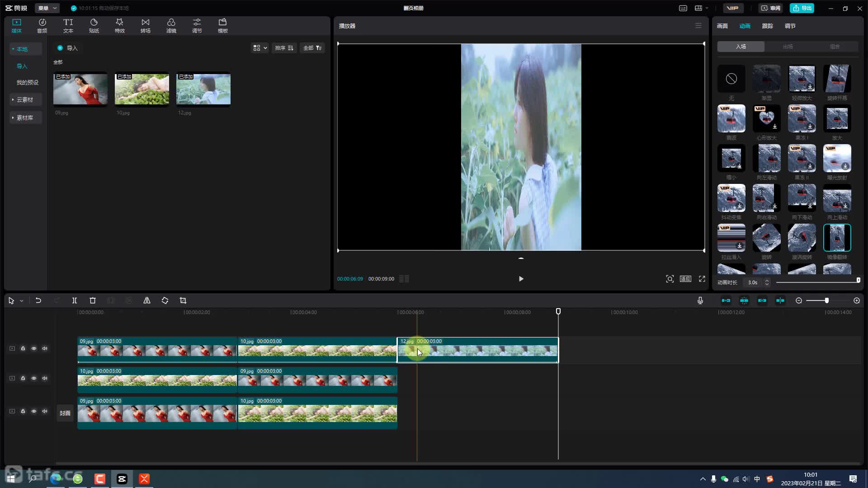Image resolution: width=868 pixels, height=488 pixels.
Task: Toggle preview axis icon in timeline toolbar
Action: (x=780, y=300)
